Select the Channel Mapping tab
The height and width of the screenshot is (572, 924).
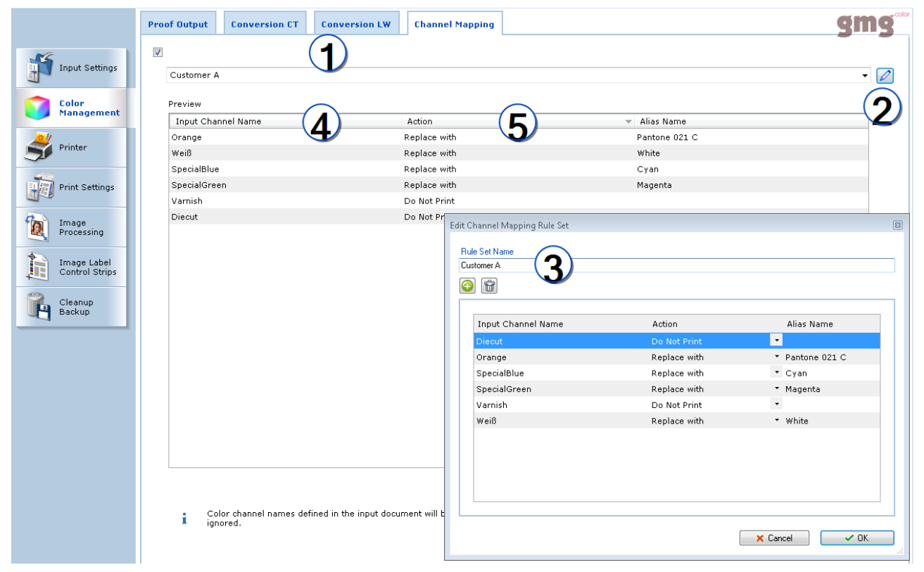click(x=454, y=24)
